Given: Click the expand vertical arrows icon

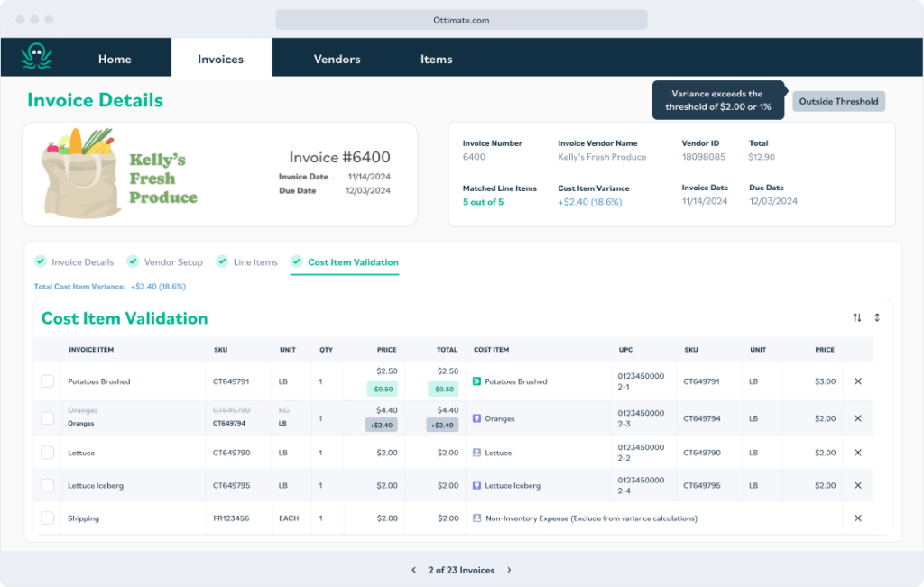Looking at the screenshot, I should click(x=877, y=317).
